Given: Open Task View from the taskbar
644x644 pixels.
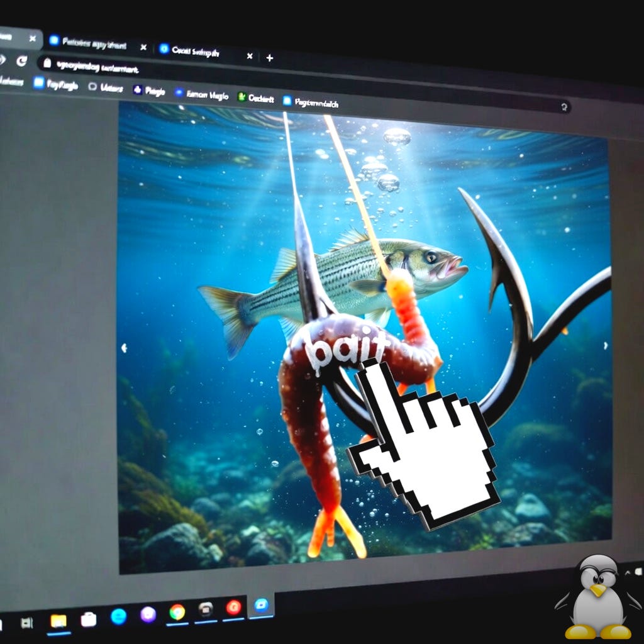Looking at the screenshot, I should click(26, 623).
